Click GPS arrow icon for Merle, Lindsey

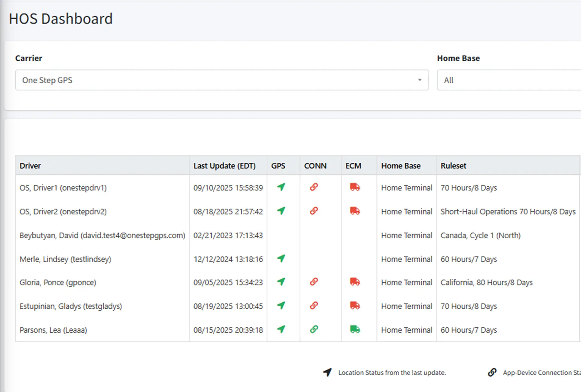click(x=281, y=258)
